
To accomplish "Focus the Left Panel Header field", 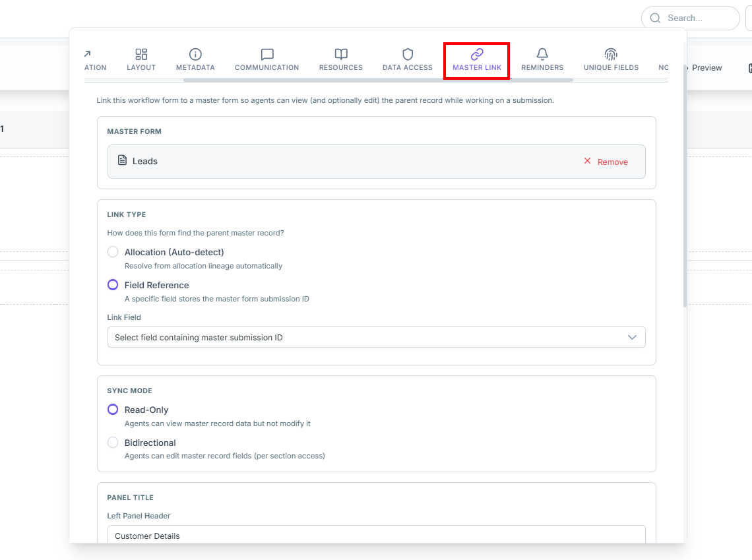I will coord(377,534).
